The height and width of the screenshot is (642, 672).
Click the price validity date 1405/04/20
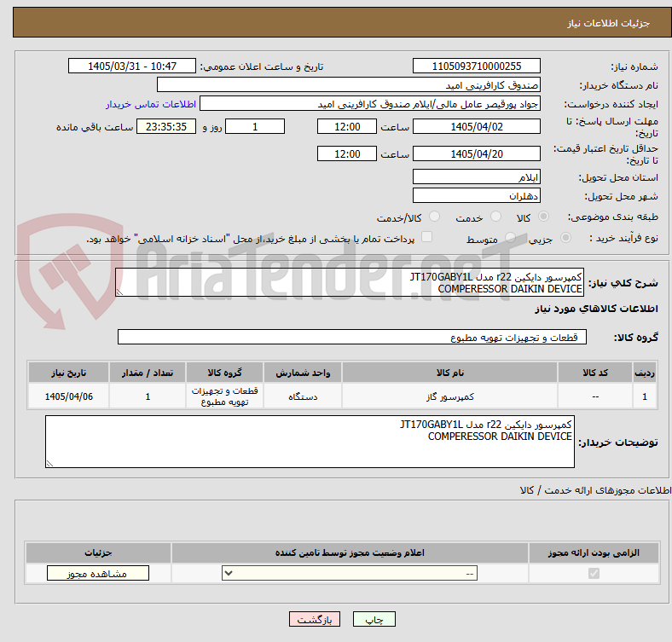click(x=476, y=153)
